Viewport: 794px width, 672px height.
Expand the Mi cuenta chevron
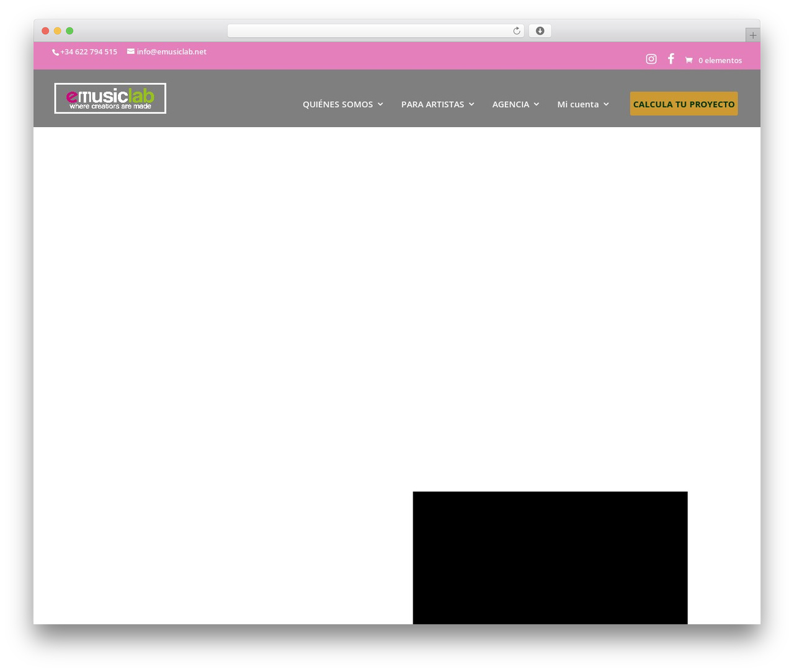click(x=606, y=104)
